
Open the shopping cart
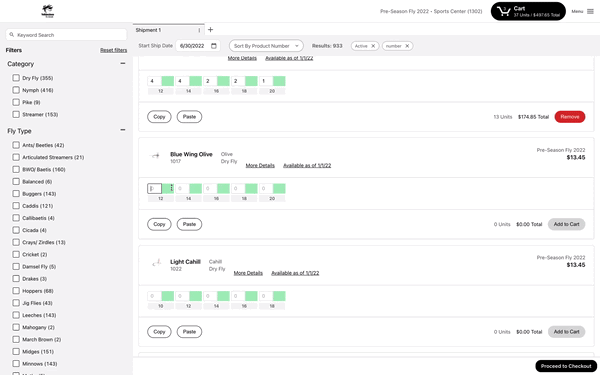(x=528, y=11)
